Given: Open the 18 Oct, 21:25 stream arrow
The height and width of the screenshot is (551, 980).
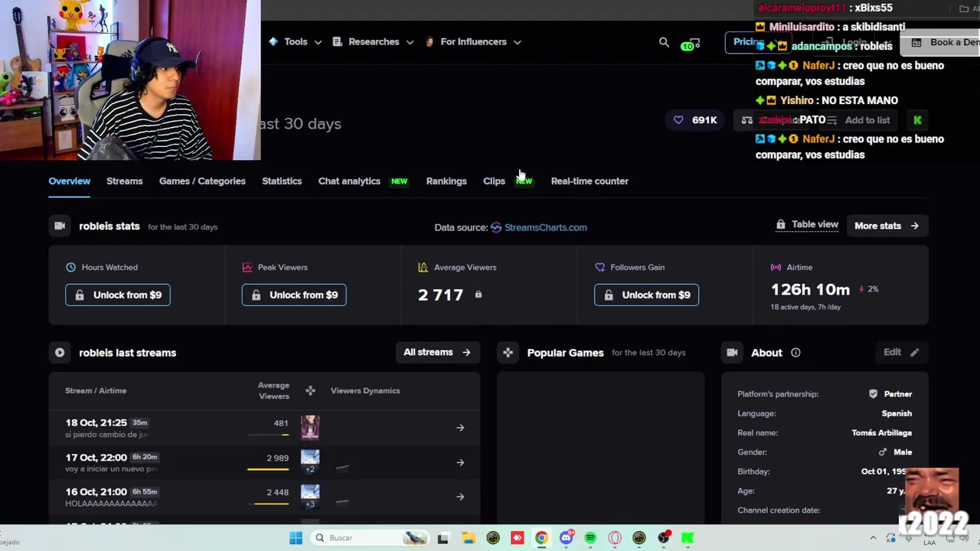Looking at the screenshot, I should (x=460, y=428).
